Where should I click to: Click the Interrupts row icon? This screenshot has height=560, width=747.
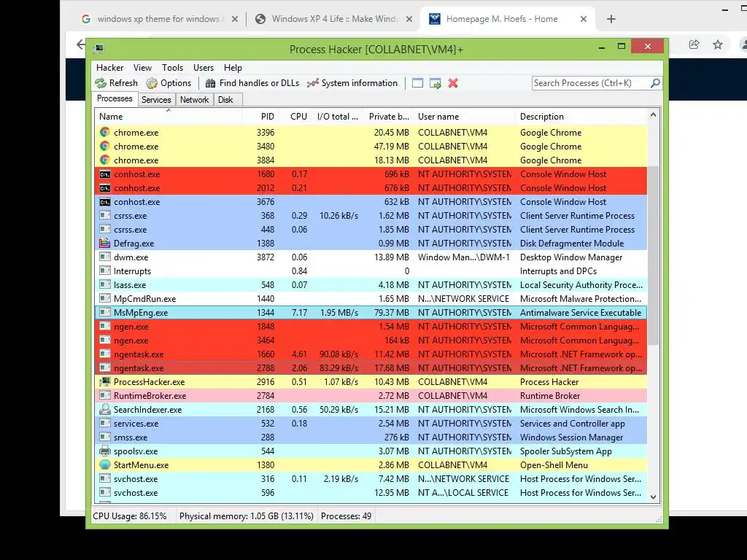tap(105, 271)
